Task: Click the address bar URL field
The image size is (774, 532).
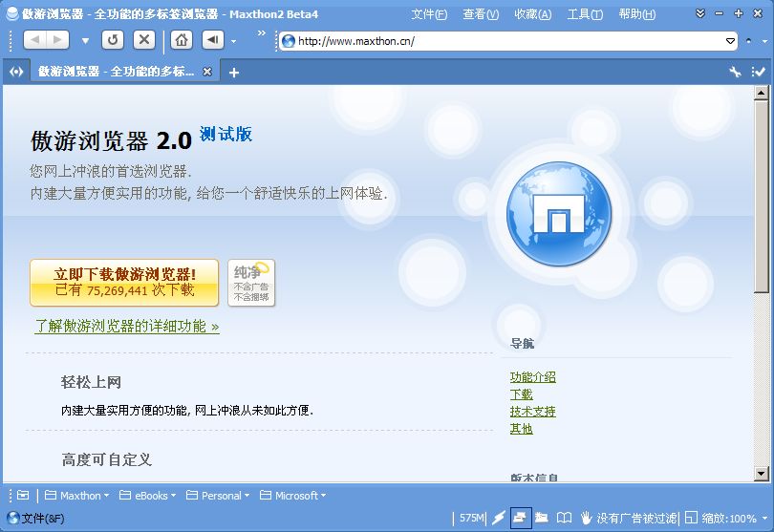Action: coord(508,41)
